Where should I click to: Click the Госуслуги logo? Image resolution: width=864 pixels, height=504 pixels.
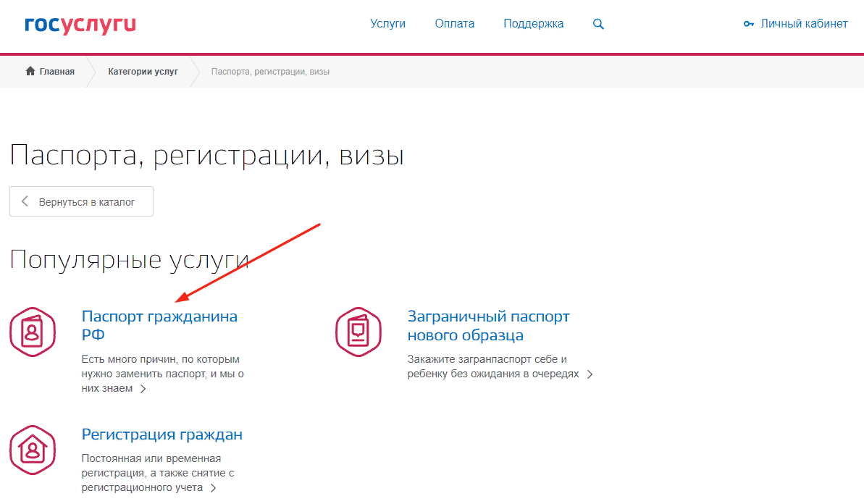[80, 25]
